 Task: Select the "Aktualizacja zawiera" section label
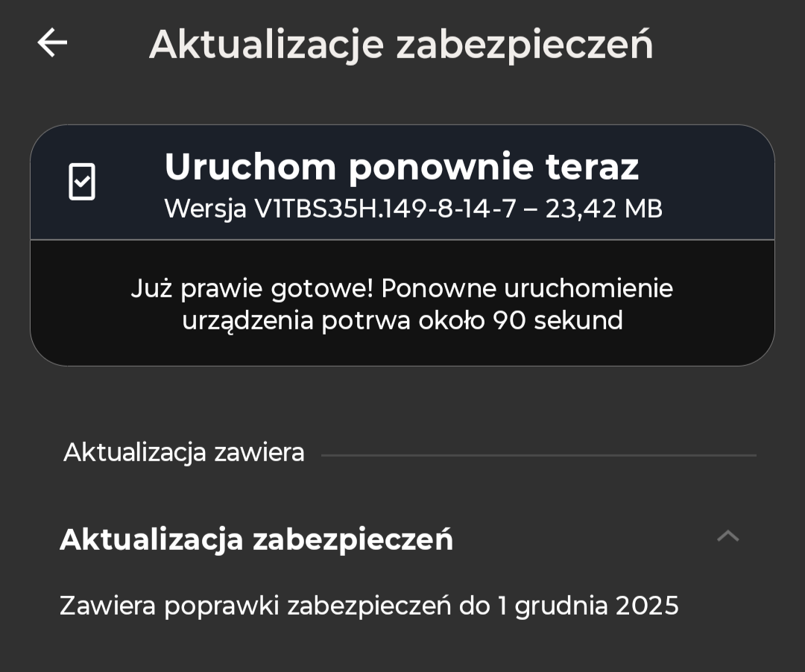tap(184, 452)
